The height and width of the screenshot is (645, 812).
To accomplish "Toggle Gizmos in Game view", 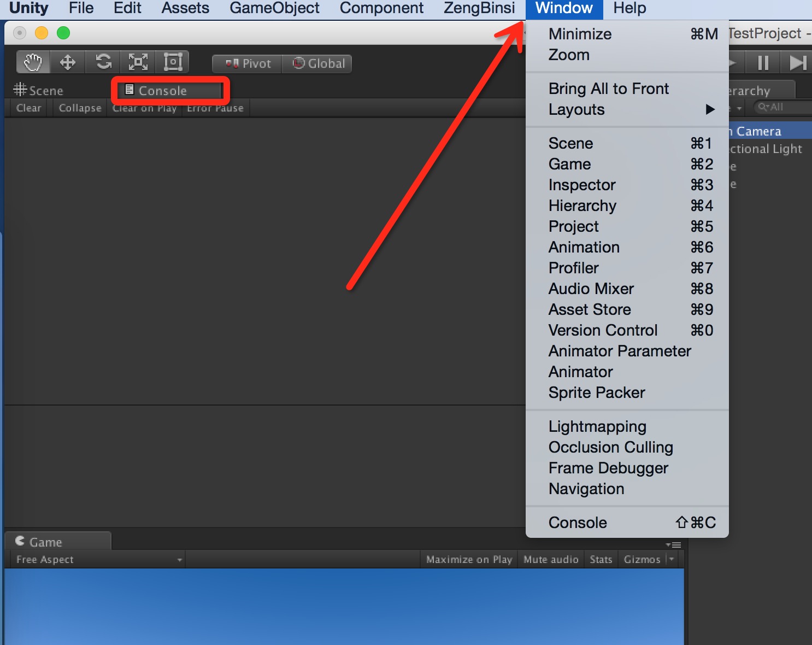I will pos(642,559).
